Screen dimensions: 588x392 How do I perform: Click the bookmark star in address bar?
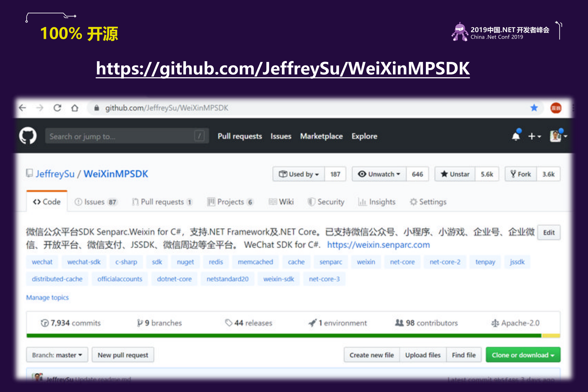point(534,108)
